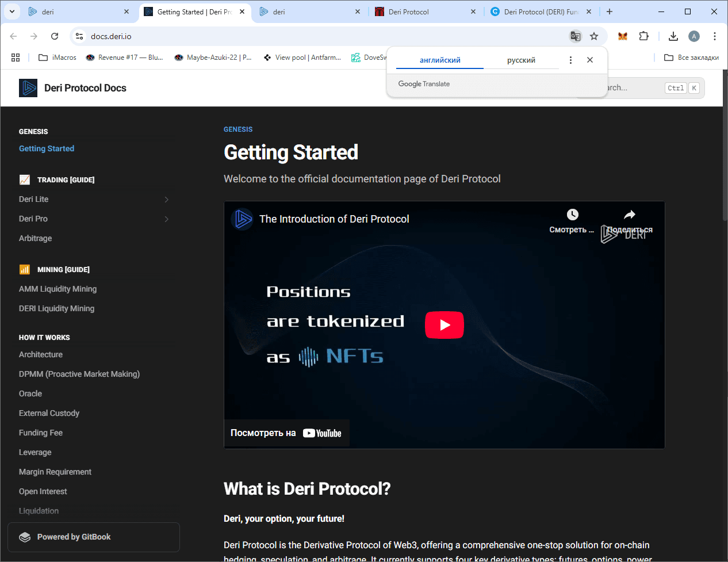Screen dimensions: 728x562
Task: Open the 'Arbitrage' sidebar page
Action: 36,238
